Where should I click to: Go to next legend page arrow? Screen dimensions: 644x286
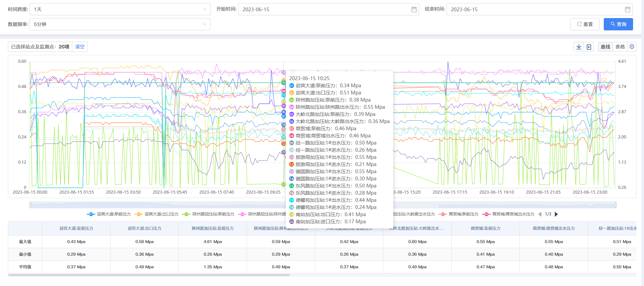point(556,214)
